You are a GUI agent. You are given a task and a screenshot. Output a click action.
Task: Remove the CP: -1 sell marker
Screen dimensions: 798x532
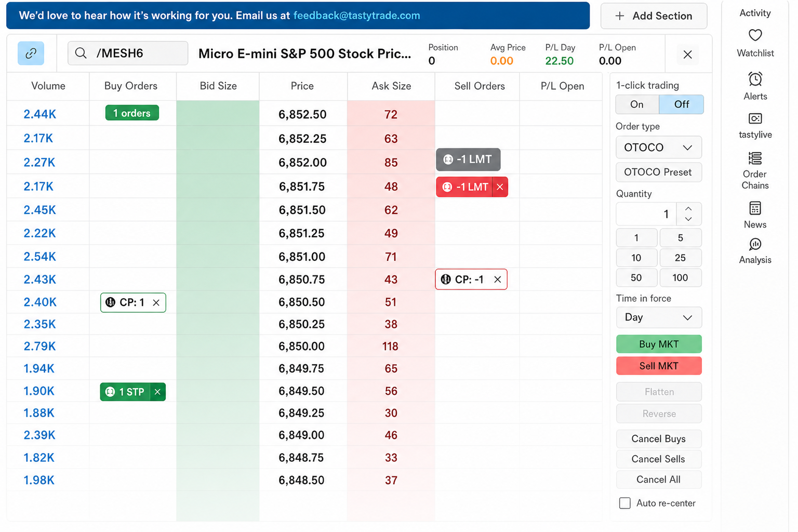coord(497,280)
